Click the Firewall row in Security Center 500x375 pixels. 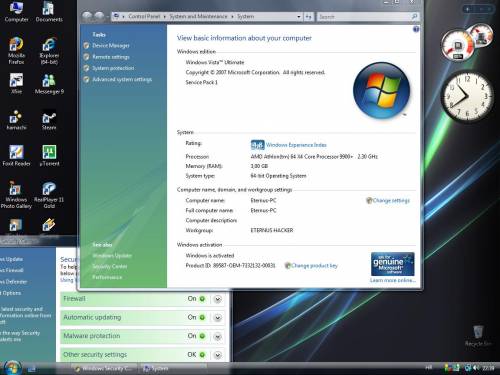[x=143, y=299]
